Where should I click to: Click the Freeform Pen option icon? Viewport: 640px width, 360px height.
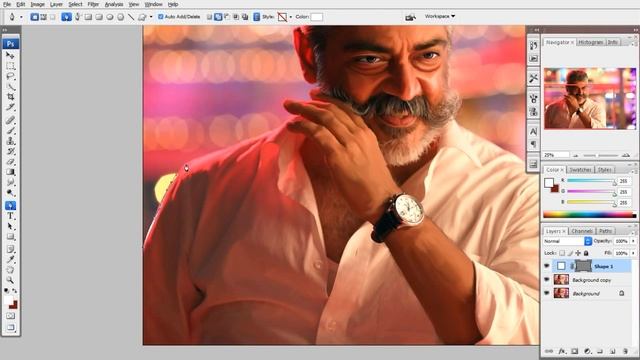point(78,17)
